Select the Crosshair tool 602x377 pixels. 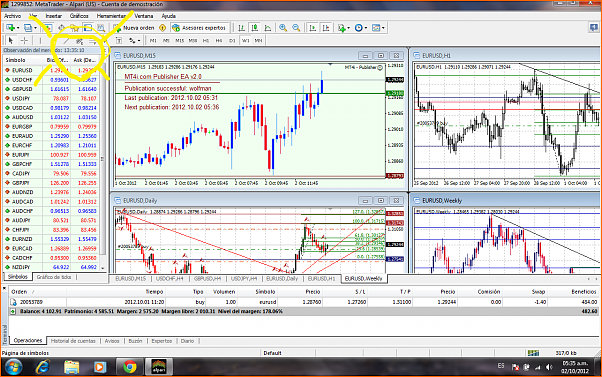(x=24, y=40)
